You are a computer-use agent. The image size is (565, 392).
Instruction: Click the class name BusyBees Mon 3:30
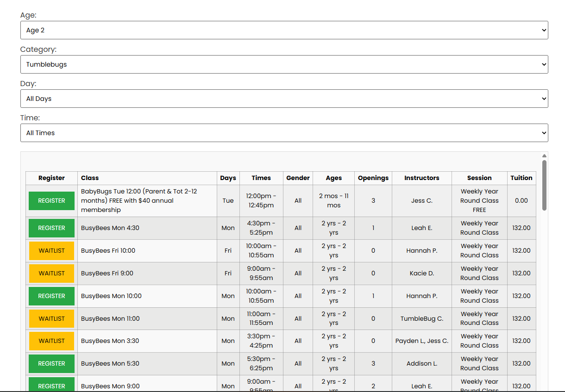pyautogui.click(x=110, y=341)
